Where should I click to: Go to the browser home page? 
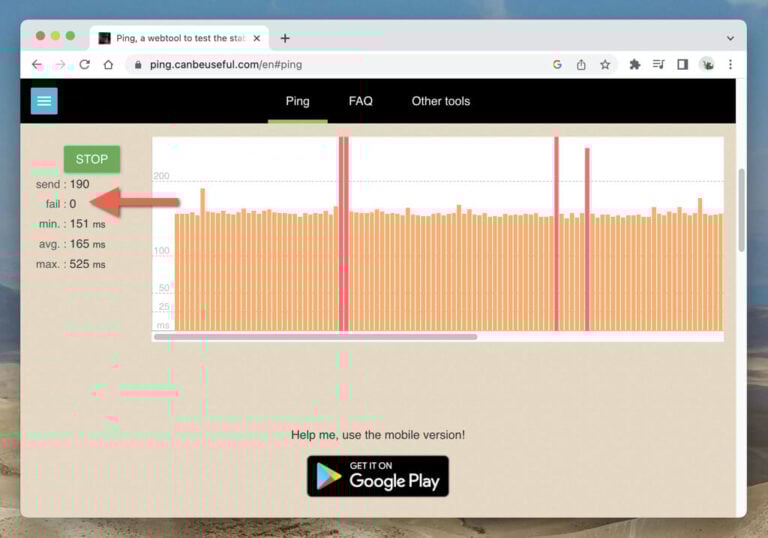[108, 65]
